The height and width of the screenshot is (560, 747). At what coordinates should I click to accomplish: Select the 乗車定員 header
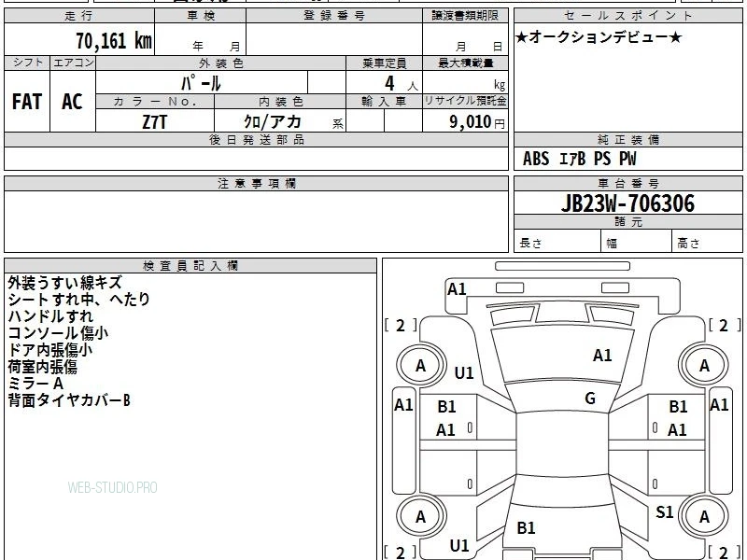tap(384, 63)
